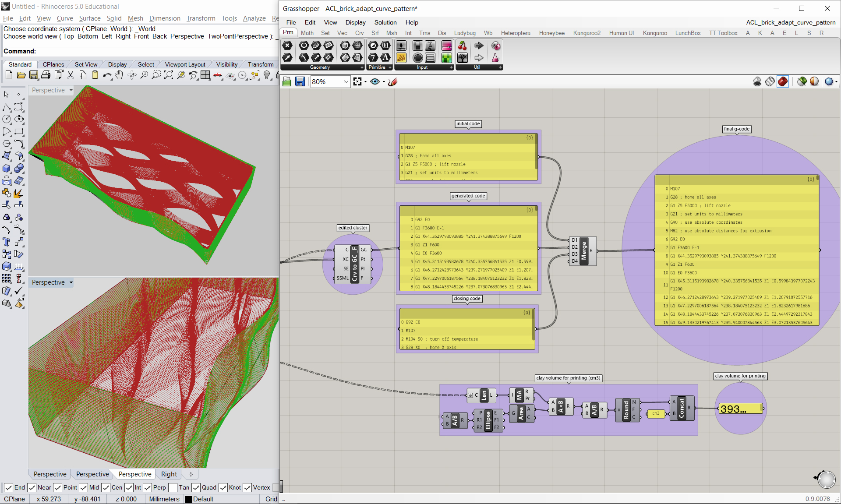This screenshot has width=841, height=504.
Task: Click the Rhino Undo arrow icon
Action: pyautogui.click(x=107, y=75)
